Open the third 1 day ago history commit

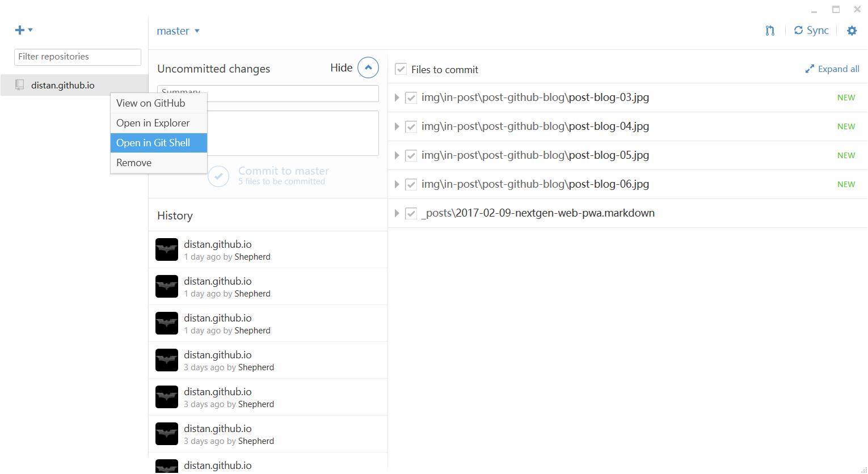(x=268, y=323)
